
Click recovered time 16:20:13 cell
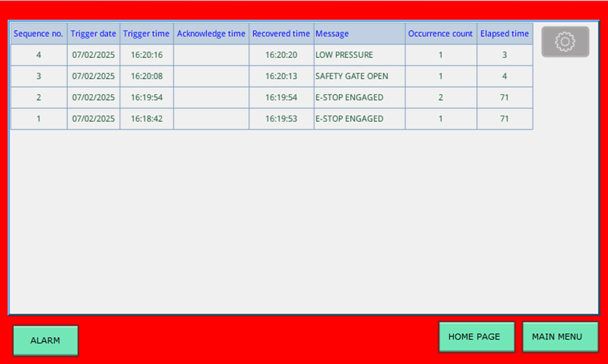click(281, 76)
